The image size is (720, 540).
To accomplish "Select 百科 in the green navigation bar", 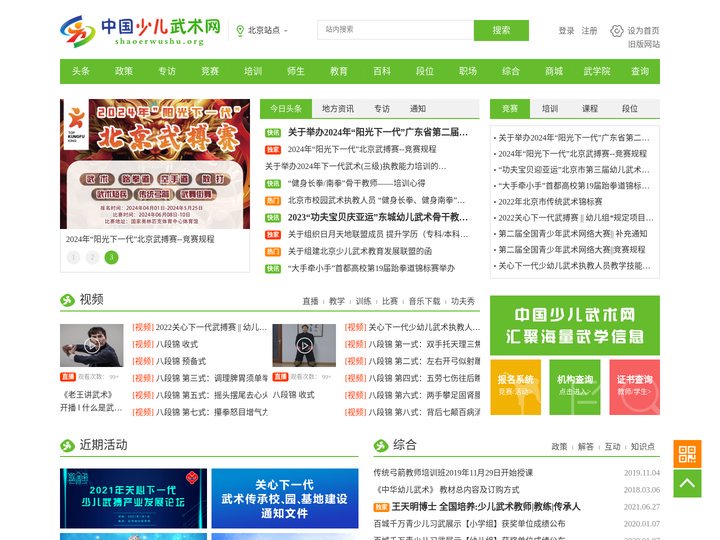I will tap(382, 71).
